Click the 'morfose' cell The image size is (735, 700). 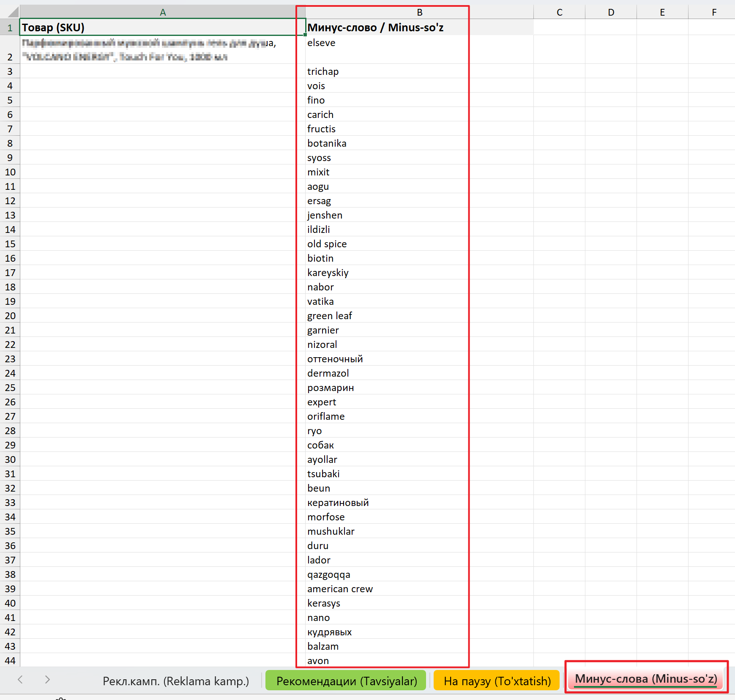pos(419,517)
